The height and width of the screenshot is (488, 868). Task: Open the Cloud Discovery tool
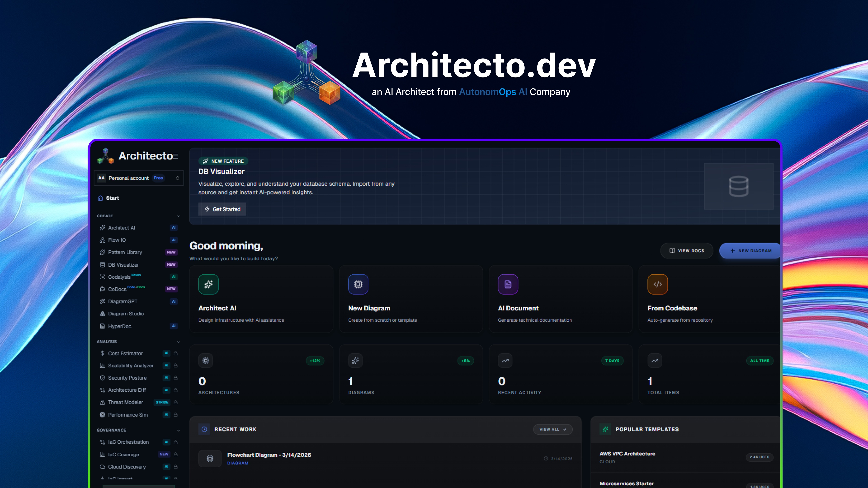tap(127, 467)
